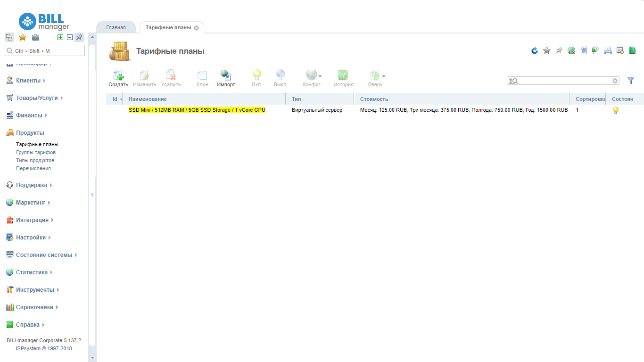Click the Удалить (delete) toolbar icon
This screenshot has height=362, width=644.
(x=171, y=75)
